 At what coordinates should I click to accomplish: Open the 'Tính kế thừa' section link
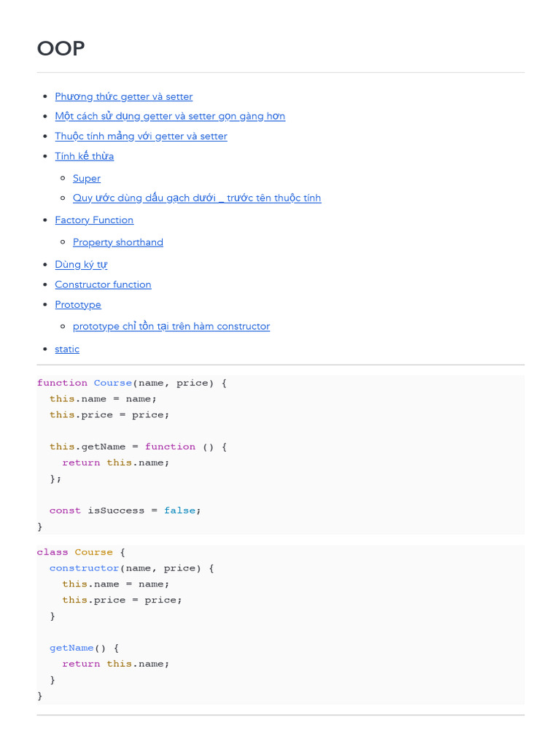point(84,156)
